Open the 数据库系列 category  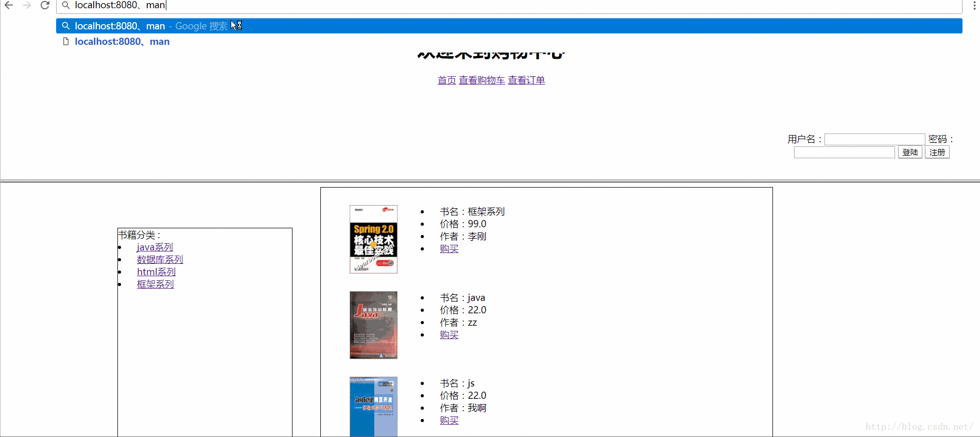tap(160, 260)
